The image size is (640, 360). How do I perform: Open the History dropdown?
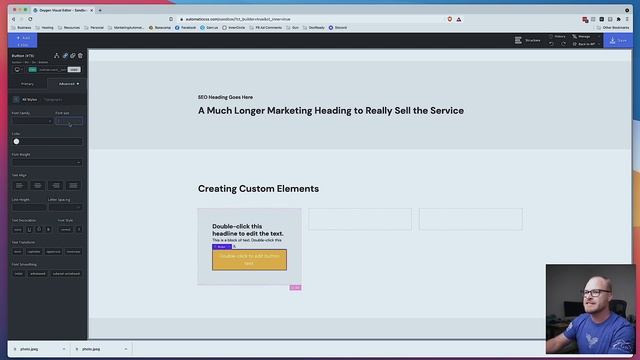click(558, 37)
